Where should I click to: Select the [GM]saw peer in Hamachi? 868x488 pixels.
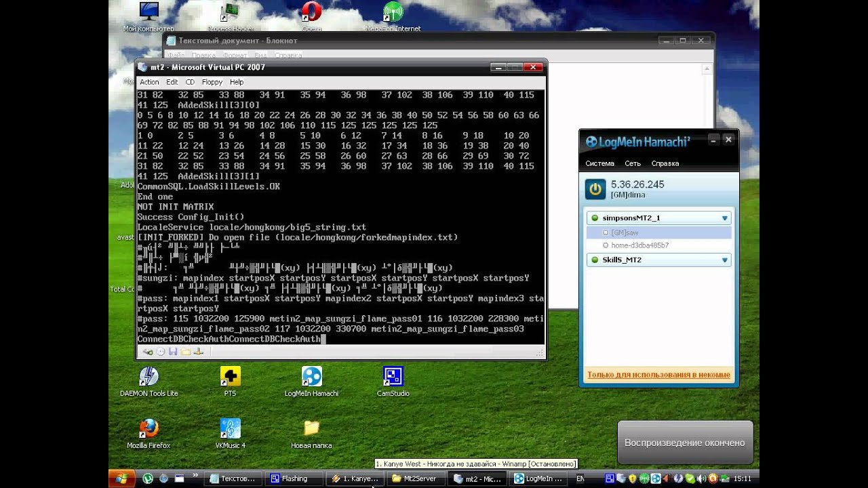pyautogui.click(x=659, y=232)
